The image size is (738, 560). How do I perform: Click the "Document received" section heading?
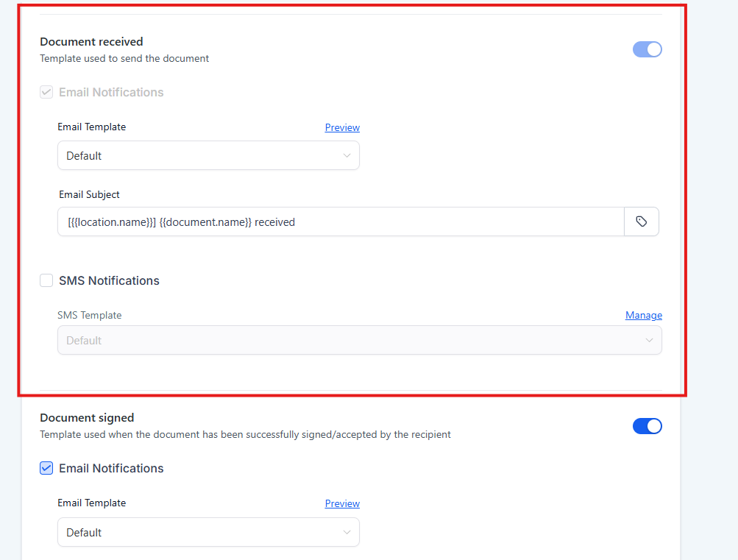(91, 42)
